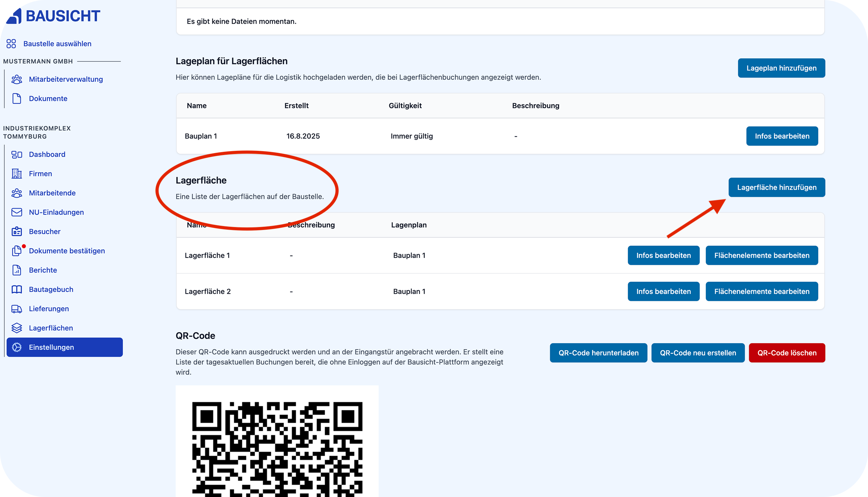Click the Lagerfläche hinzufügen button

[777, 188]
